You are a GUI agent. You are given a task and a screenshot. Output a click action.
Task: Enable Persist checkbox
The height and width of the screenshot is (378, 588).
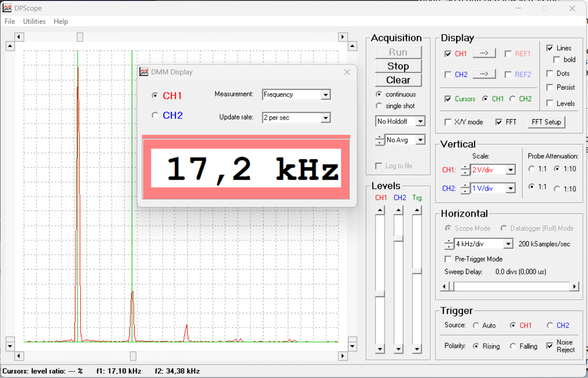pos(550,87)
